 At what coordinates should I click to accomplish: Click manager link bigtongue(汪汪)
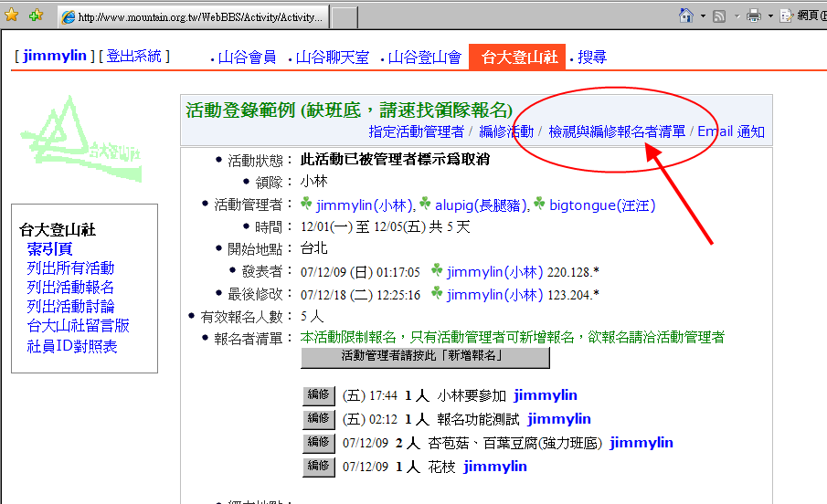(x=602, y=205)
